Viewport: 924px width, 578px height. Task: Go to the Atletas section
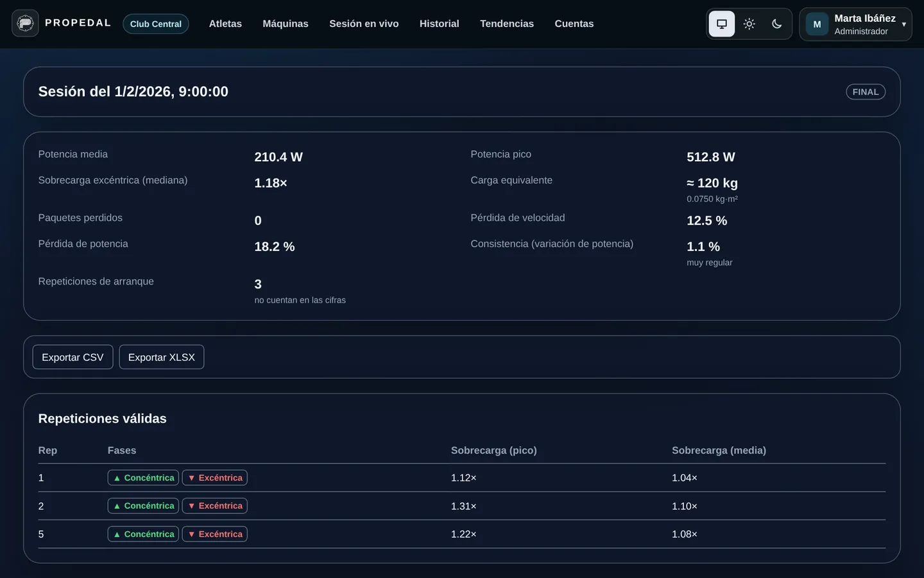click(x=225, y=24)
